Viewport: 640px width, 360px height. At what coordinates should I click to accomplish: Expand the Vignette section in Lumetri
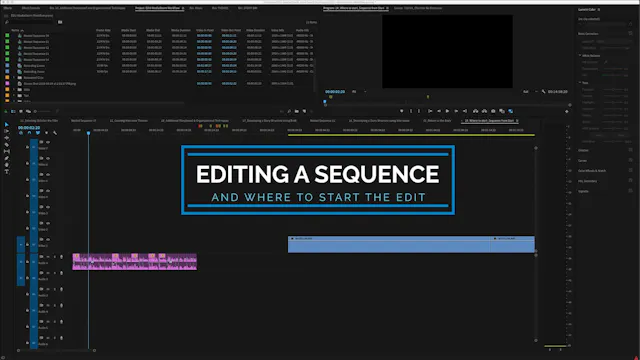pyautogui.click(x=583, y=191)
